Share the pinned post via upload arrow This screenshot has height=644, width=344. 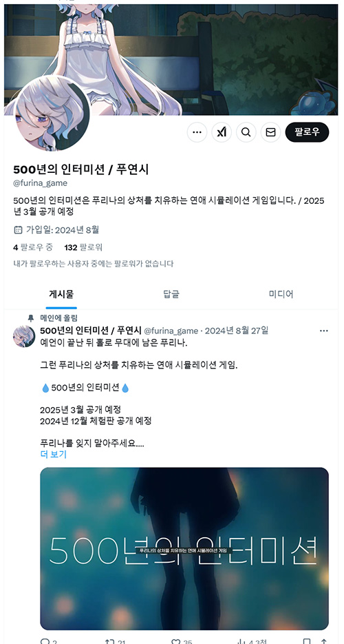(x=324, y=641)
